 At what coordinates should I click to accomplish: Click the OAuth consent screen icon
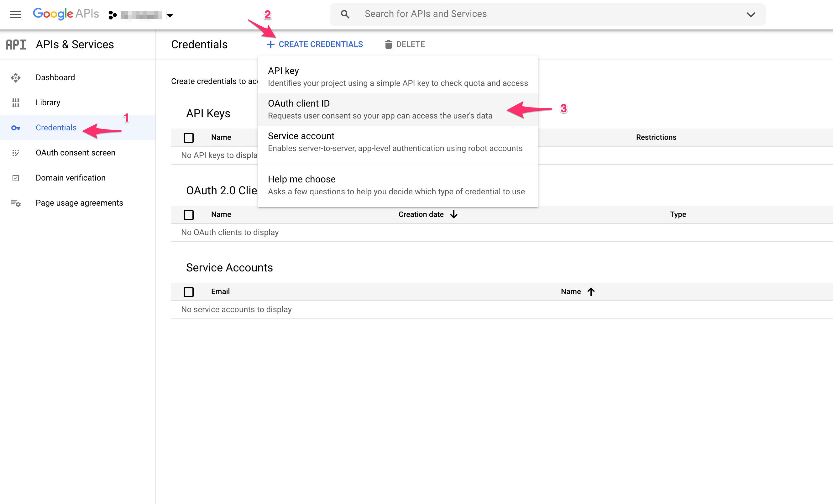click(16, 153)
